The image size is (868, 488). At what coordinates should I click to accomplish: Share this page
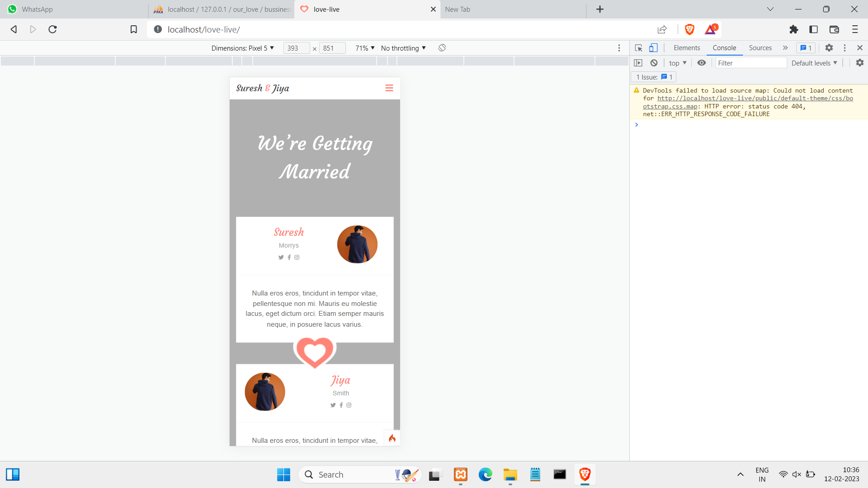[662, 29]
